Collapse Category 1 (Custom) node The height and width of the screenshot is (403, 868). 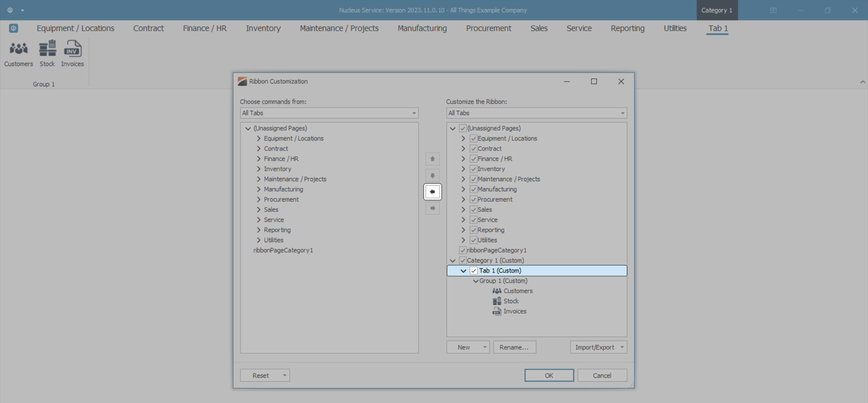click(x=453, y=261)
